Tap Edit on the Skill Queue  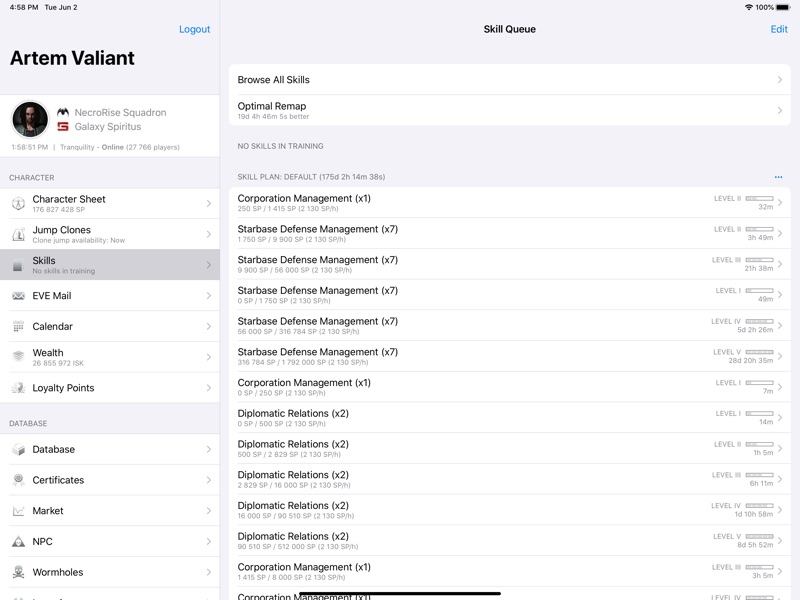coord(779,29)
